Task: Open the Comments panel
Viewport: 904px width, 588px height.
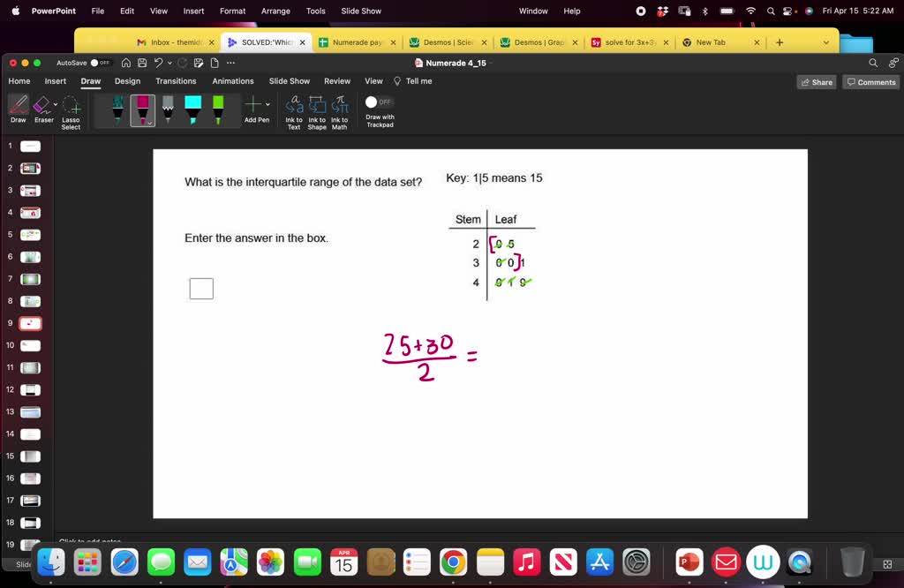Action: click(870, 81)
